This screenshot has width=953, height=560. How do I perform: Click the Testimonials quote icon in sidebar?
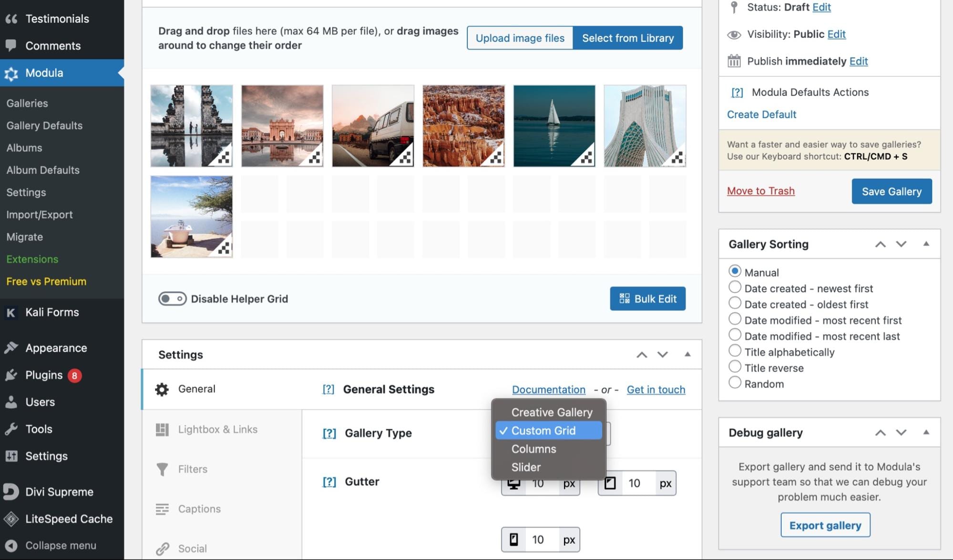click(x=11, y=18)
